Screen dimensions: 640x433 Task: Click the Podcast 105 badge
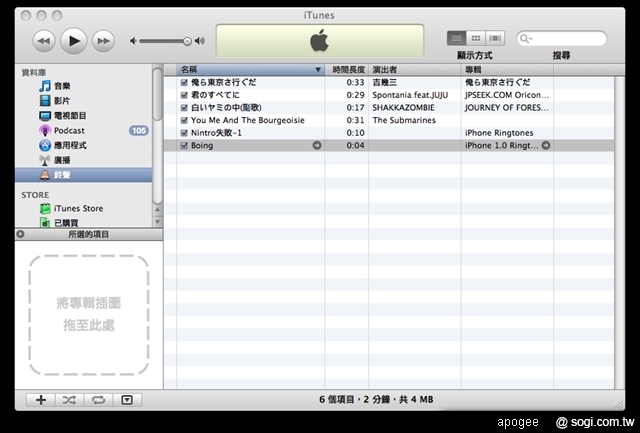139,131
